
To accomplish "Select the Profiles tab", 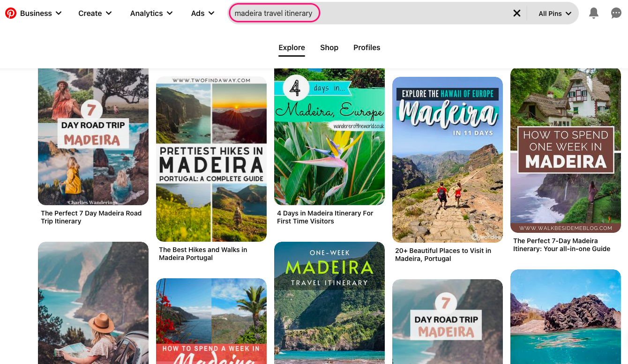I will [x=366, y=47].
